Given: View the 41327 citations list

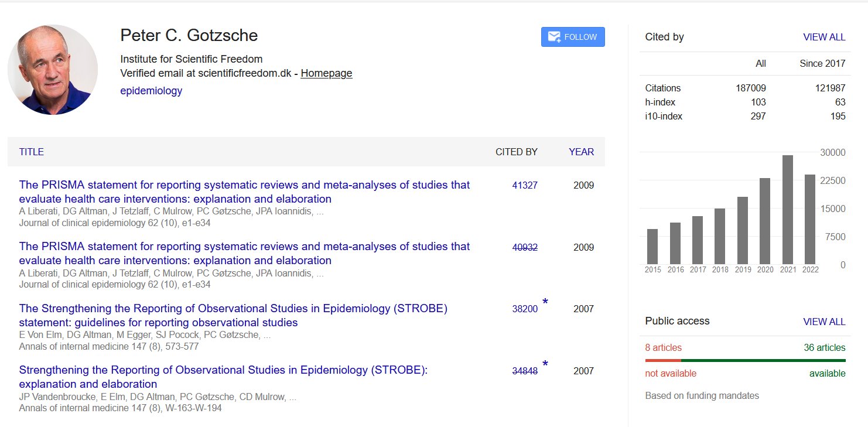Looking at the screenshot, I should [525, 185].
